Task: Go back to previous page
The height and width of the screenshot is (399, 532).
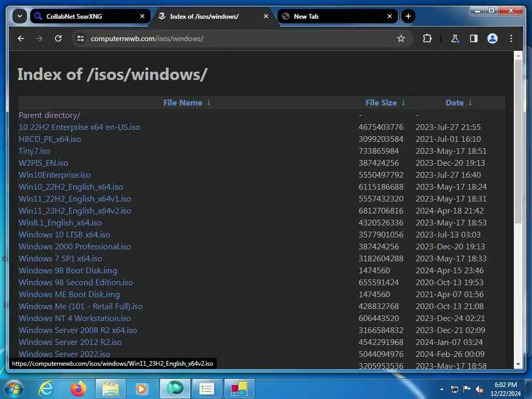Action: pyautogui.click(x=21, y=38)
